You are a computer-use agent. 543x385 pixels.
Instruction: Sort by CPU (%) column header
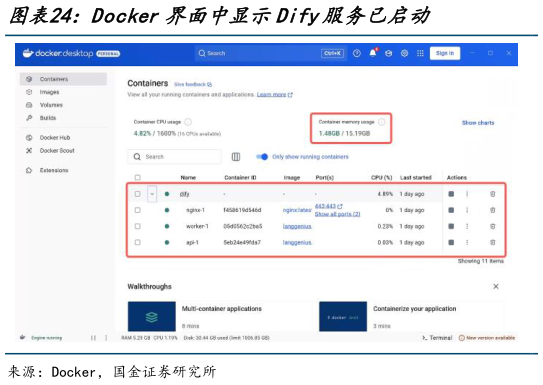pyautogui.click(x=381, y=178)
